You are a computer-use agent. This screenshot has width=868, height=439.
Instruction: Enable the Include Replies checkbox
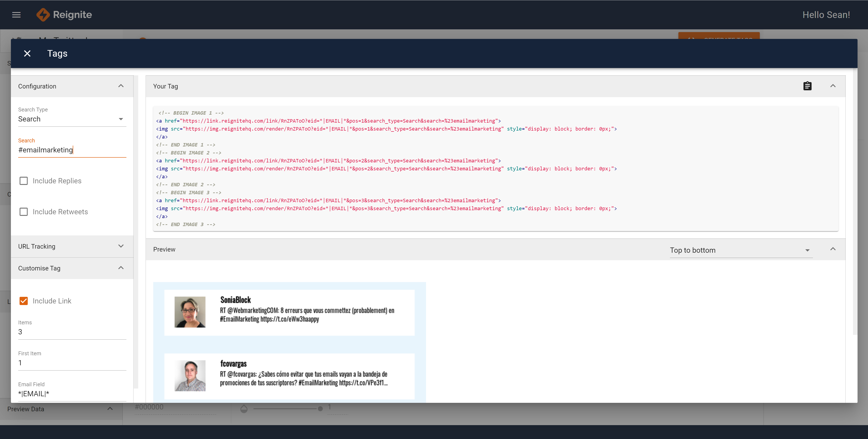[24, 181]
